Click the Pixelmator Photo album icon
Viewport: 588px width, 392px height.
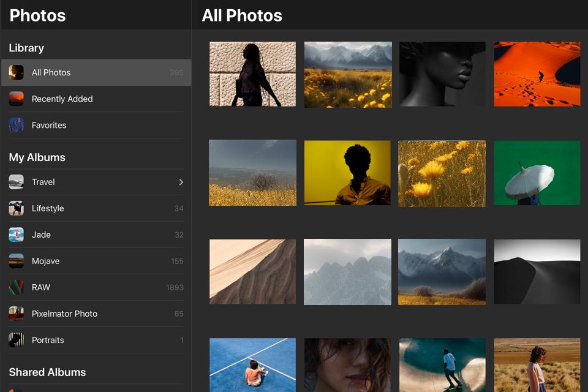pos(16,314)
